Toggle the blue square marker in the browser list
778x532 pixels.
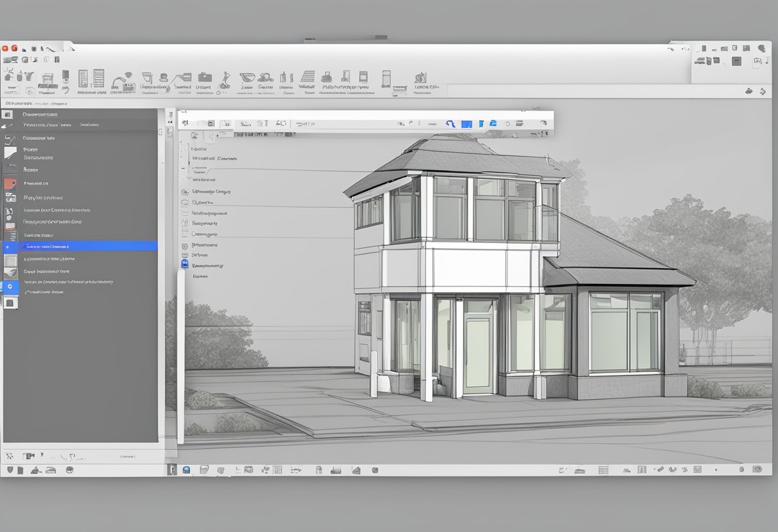185,263
